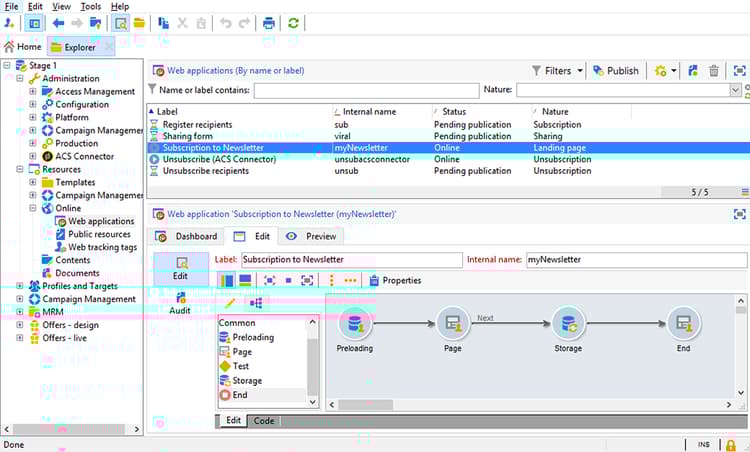Click the Storage node in the workflow diagram
The width and height of the screenshot is (750, 452).
[x=568, y=324]
